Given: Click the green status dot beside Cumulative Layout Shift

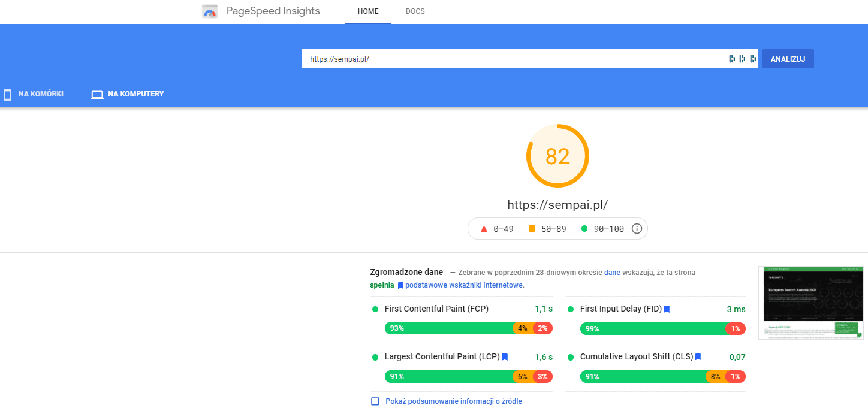Looking at the screenshot, I should tap(569, 357).
